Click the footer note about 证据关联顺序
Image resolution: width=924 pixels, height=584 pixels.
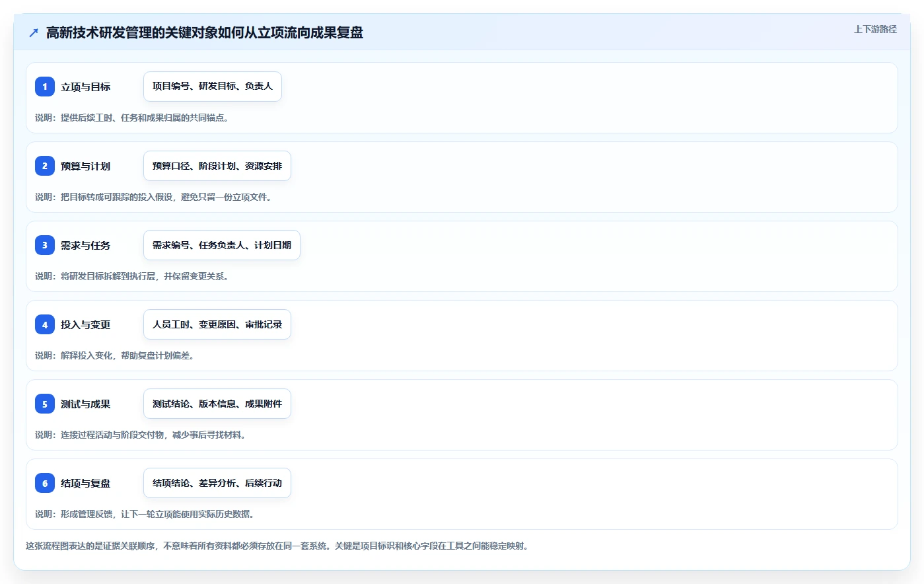click(x=277, y=546)
